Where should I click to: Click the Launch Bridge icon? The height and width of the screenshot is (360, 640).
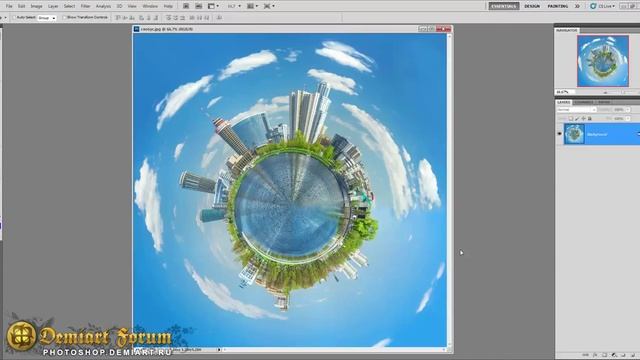[x=186, y=6]
